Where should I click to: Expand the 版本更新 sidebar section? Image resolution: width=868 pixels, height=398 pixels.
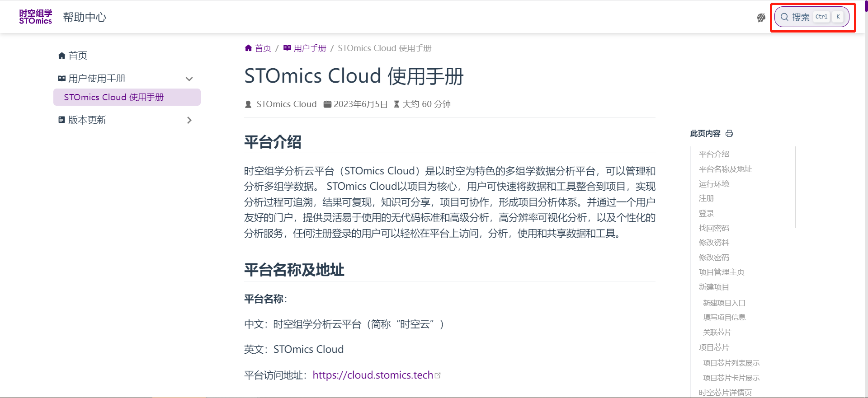click(x=189, y=120)
